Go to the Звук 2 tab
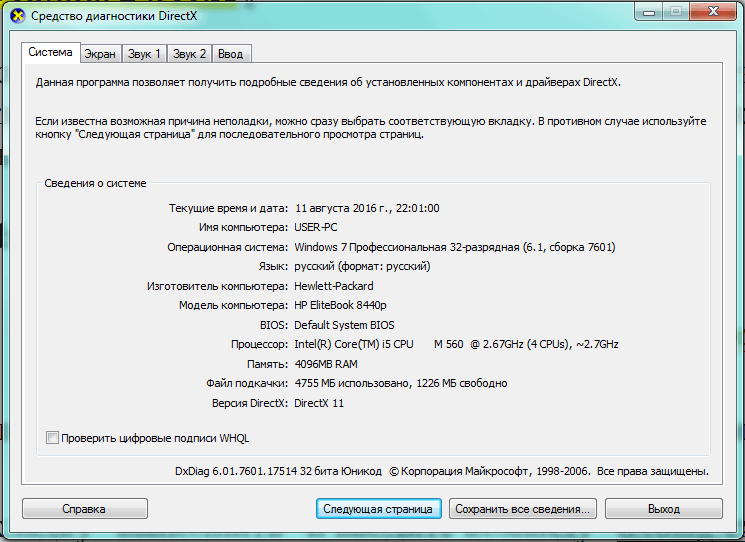 [190, 54]
